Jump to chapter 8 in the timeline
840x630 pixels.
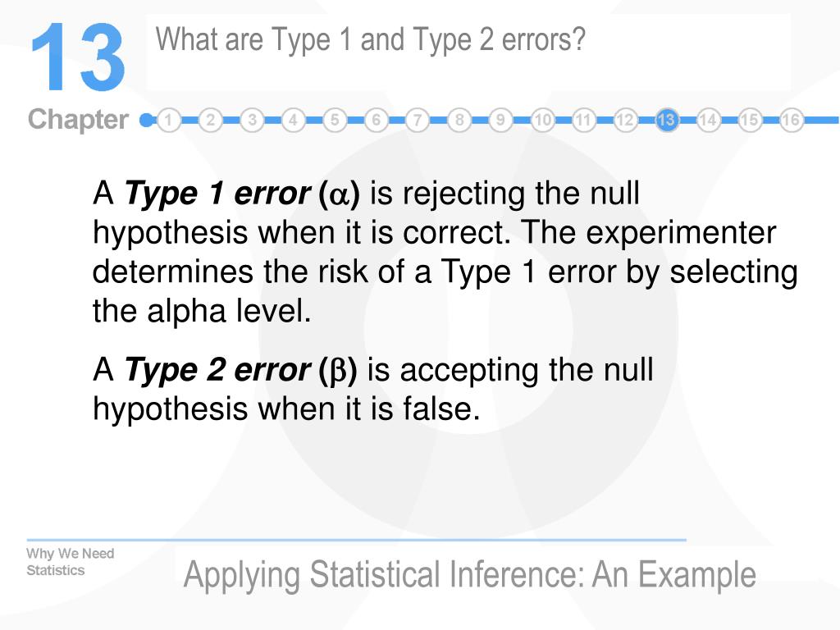(x=459, y=120)
